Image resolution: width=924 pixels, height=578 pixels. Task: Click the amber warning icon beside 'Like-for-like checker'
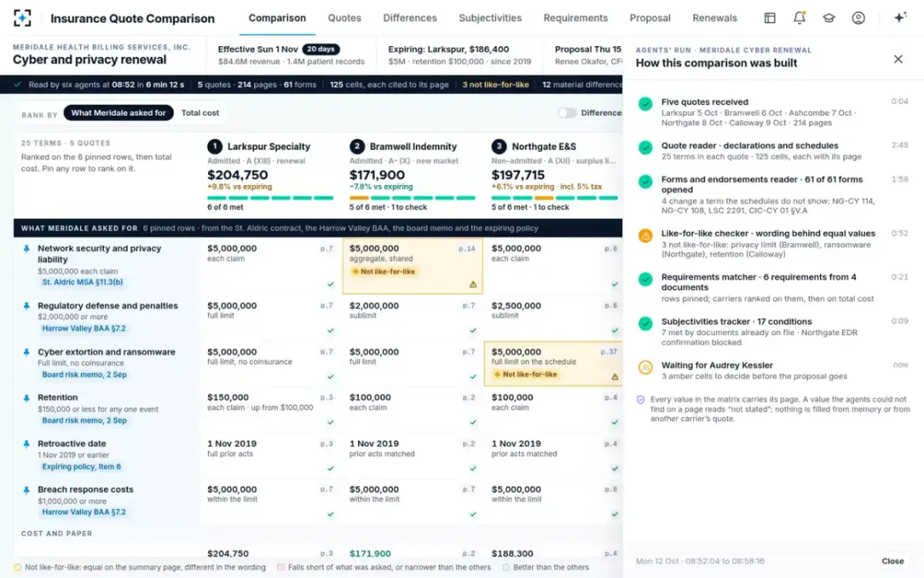click(645, 235)
